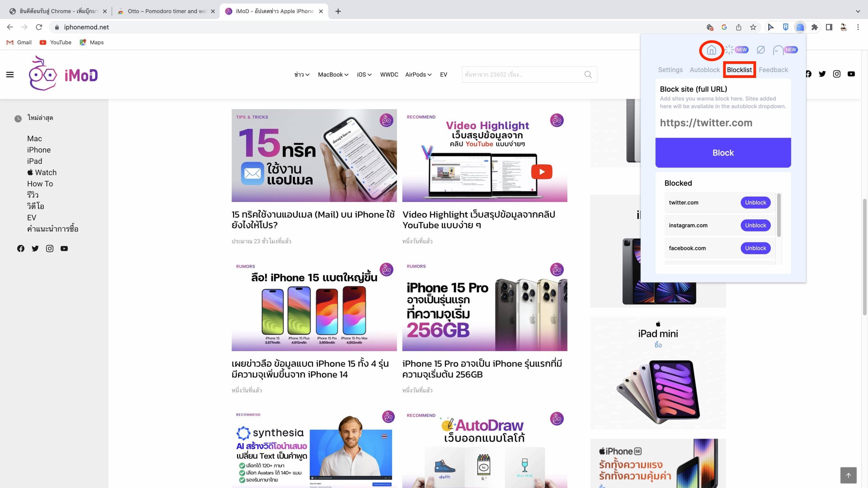The image size is (868, 488).
Task: Open the Otto extension in Chrome toolbar
Action: click(800, 27)
